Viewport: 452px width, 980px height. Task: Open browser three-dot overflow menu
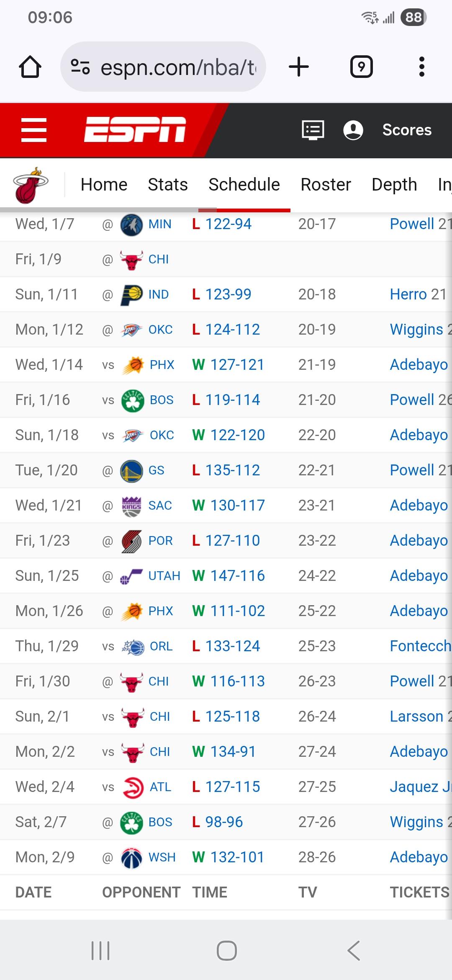click(x=421, y=67)
